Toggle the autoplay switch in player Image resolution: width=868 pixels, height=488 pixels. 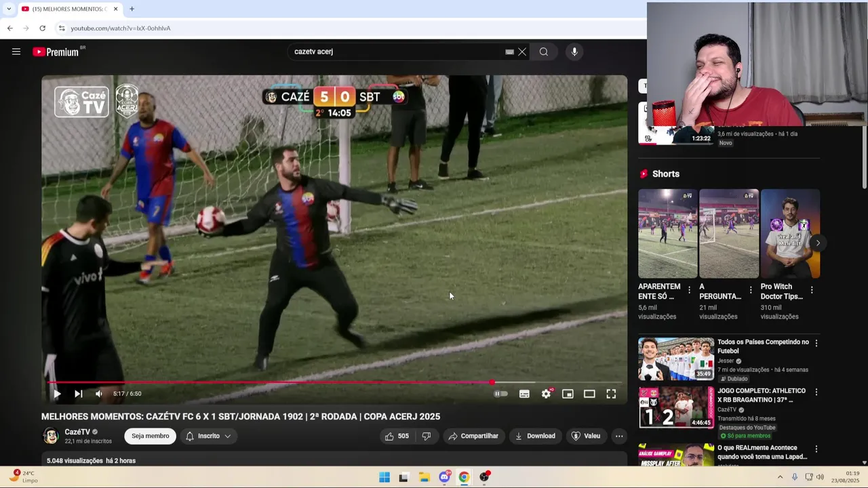point(500,394)
